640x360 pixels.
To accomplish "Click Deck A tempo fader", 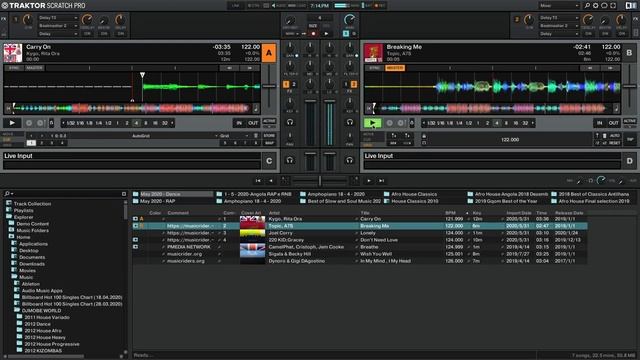I will 269,87.
